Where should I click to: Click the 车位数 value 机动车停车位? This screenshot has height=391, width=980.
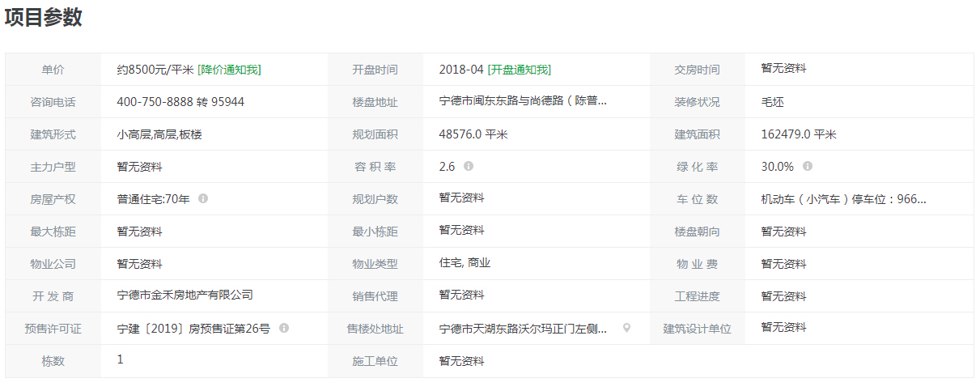tap(843, 198)
